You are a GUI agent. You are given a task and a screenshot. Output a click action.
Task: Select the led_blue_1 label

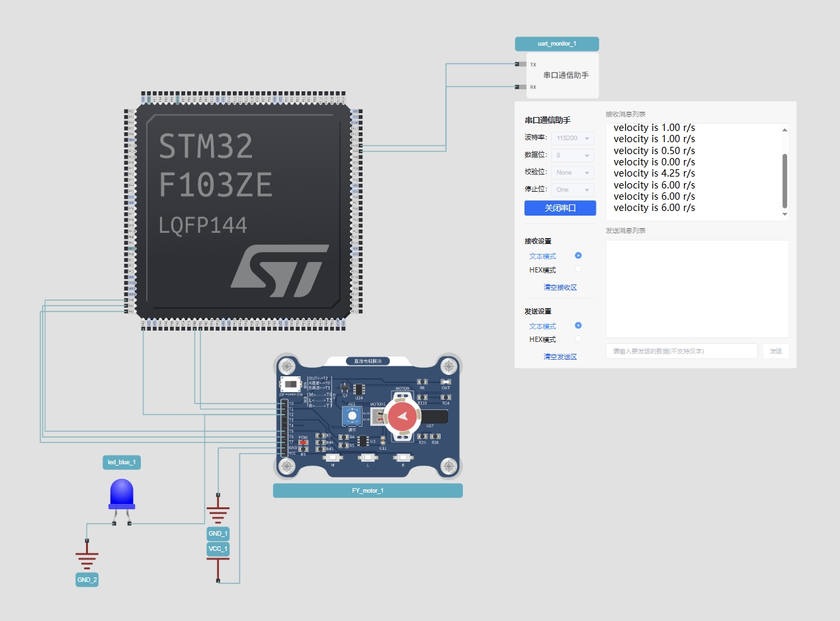(x=122, y=462)
